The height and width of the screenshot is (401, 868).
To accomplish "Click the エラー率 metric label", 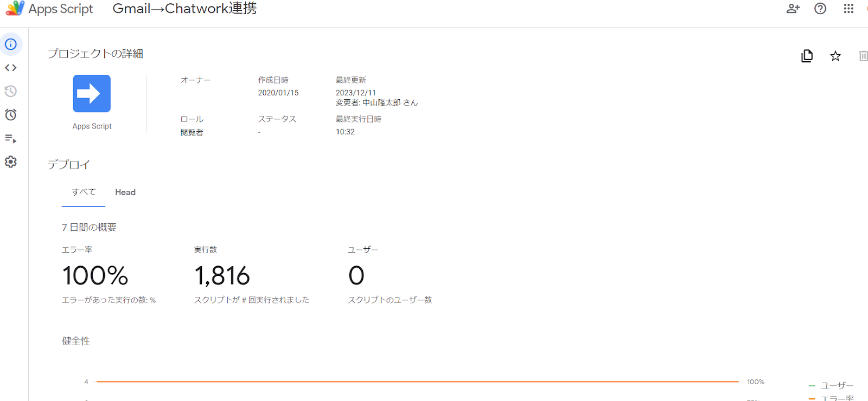I will pyautogui.click(x=77, y=250).
